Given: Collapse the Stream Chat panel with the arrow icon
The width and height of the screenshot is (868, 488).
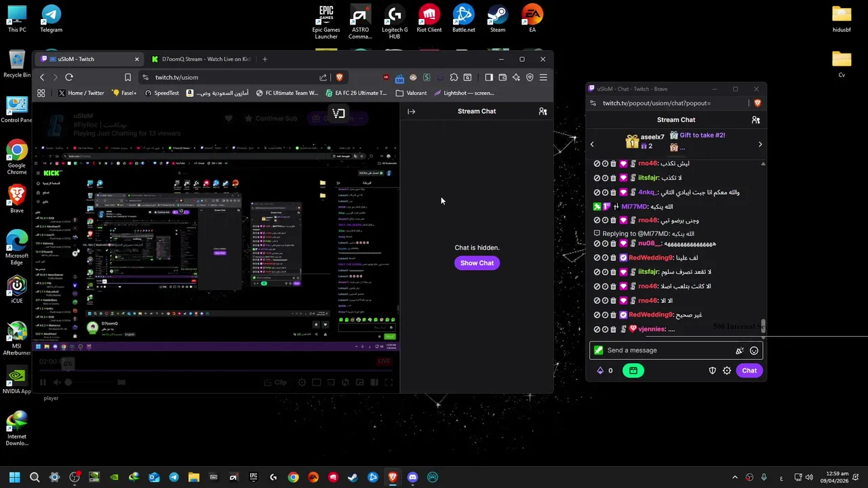Looking at the screenshot, I should pos(411,111).
